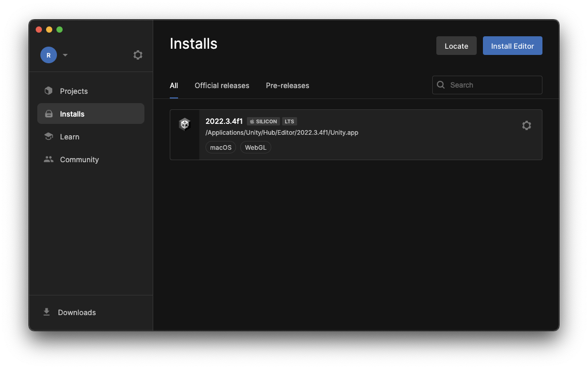Open settings gear for 2022.3.4f1 install
The image size is (588, 369).
[526, 125]
